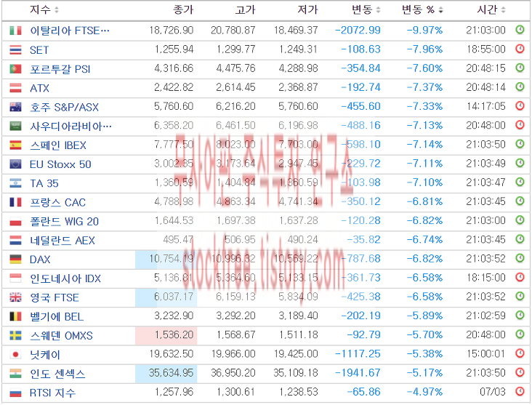This screenshot has height=405, width=532.
Task: Click the UK flag icon
Action: (15, 297)
